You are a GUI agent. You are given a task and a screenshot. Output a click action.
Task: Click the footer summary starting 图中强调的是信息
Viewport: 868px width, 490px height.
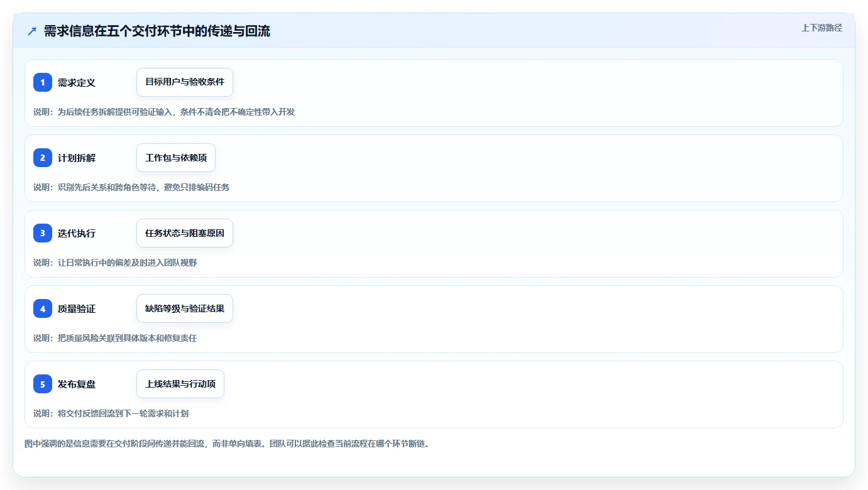click(x=227, y=444)
